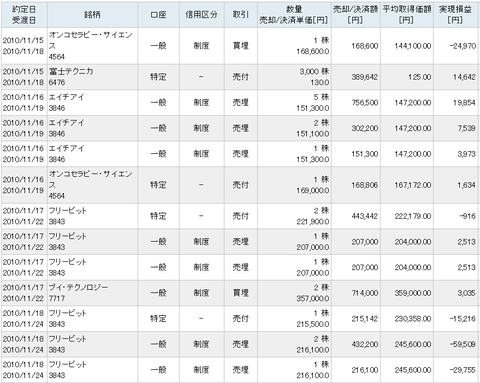Viewport: 480px width, 383px height.
Task: Select the realized loss value -29,755
Action: tap(463, 370)
